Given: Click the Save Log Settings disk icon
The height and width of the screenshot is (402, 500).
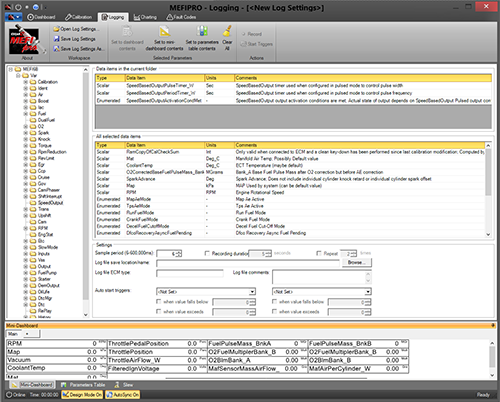Looking at the screenshot, I should coord(56,39).
